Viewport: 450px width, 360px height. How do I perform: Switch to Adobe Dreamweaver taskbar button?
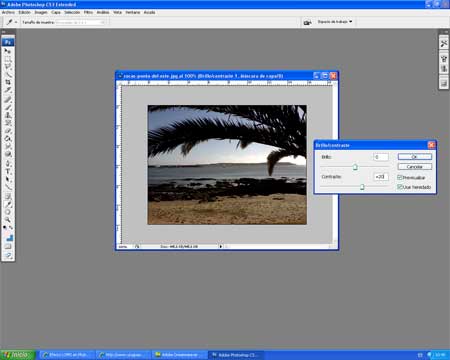pos(179,355)
